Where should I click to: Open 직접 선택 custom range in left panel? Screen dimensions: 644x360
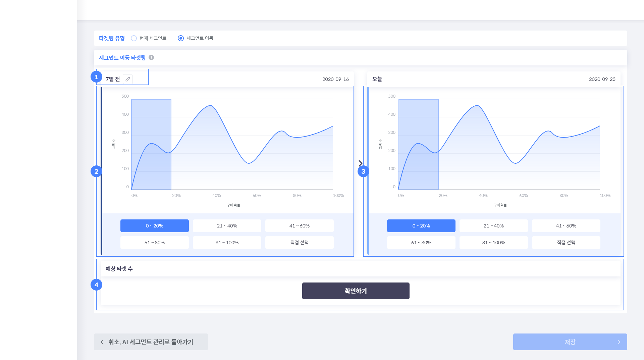(299, 243)
